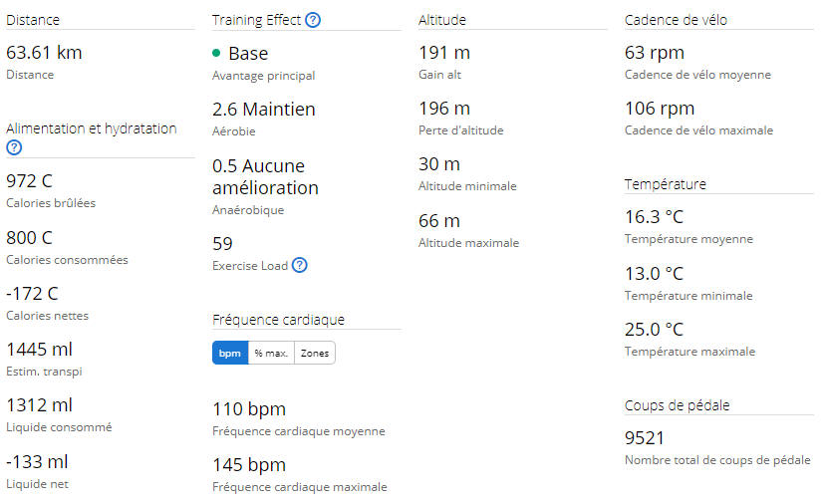
Task: Show heart rate Zones view
Action: click(315, 354)
